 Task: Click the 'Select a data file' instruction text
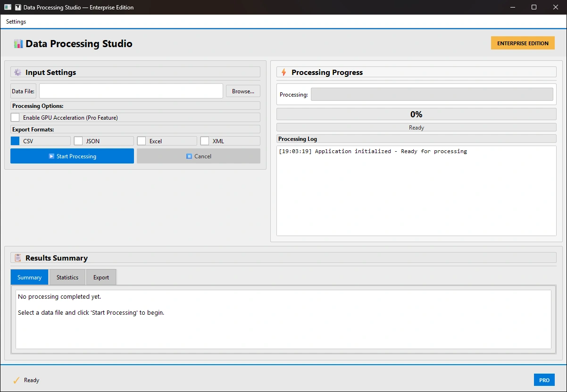(91, 312)
